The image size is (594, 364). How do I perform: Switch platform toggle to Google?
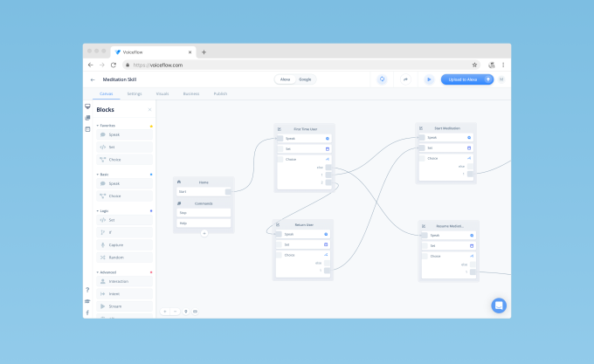[x=305, y=79]
